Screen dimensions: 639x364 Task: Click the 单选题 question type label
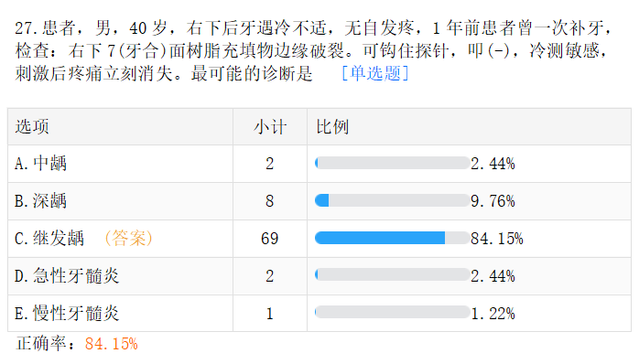[x=375, y=74]
